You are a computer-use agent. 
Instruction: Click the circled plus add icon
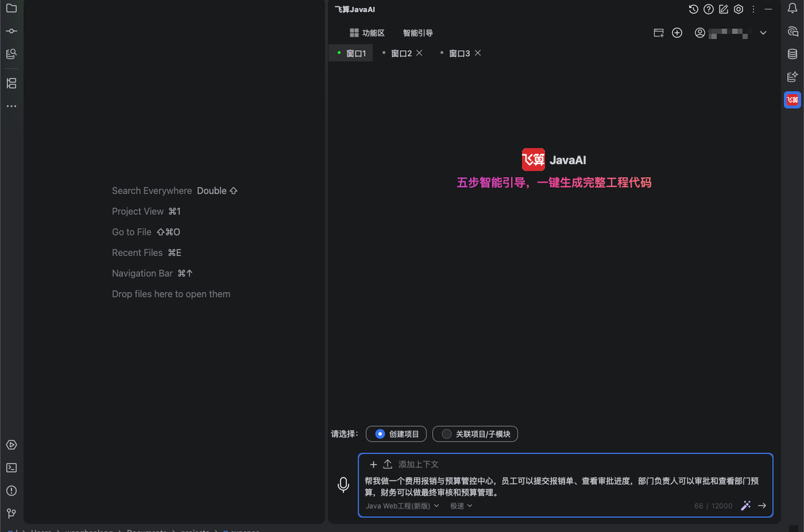(x=677, y=33)
